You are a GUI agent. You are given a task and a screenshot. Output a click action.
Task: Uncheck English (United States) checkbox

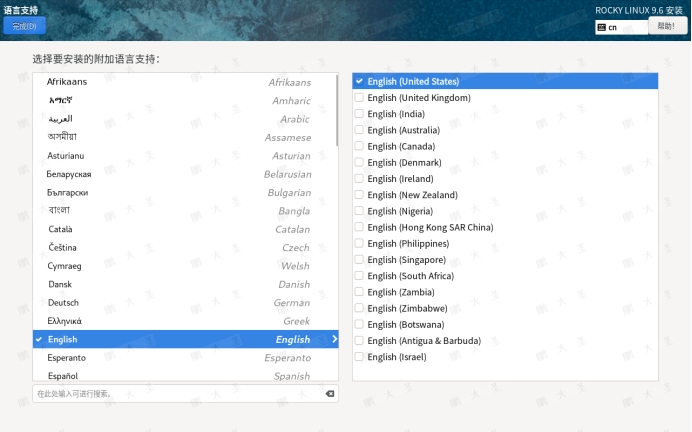point(359,81)
